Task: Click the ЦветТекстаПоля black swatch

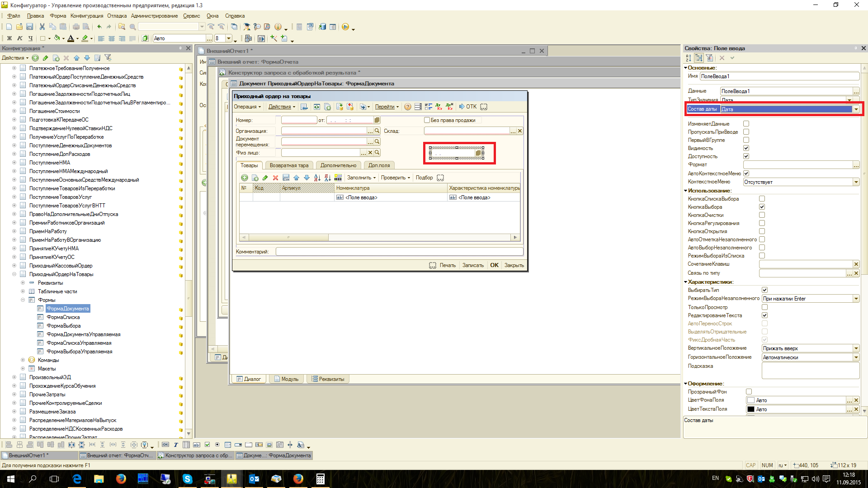Action: pyautogui.click(x=751, y=409)
